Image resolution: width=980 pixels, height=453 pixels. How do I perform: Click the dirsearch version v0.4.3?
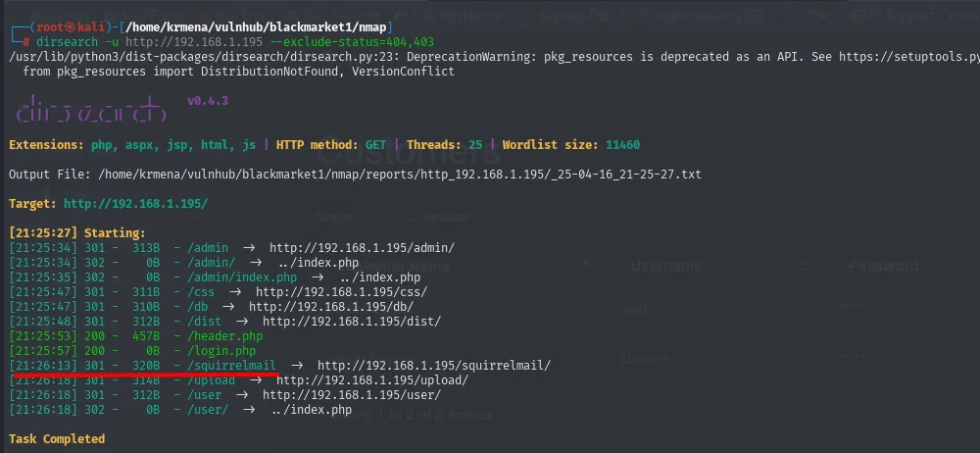pos(208,101)
